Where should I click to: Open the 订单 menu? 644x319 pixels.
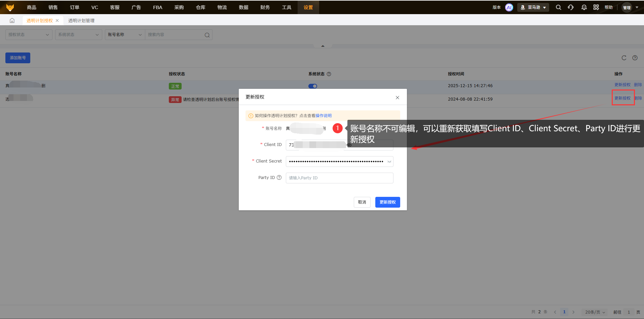pos(75,7)
